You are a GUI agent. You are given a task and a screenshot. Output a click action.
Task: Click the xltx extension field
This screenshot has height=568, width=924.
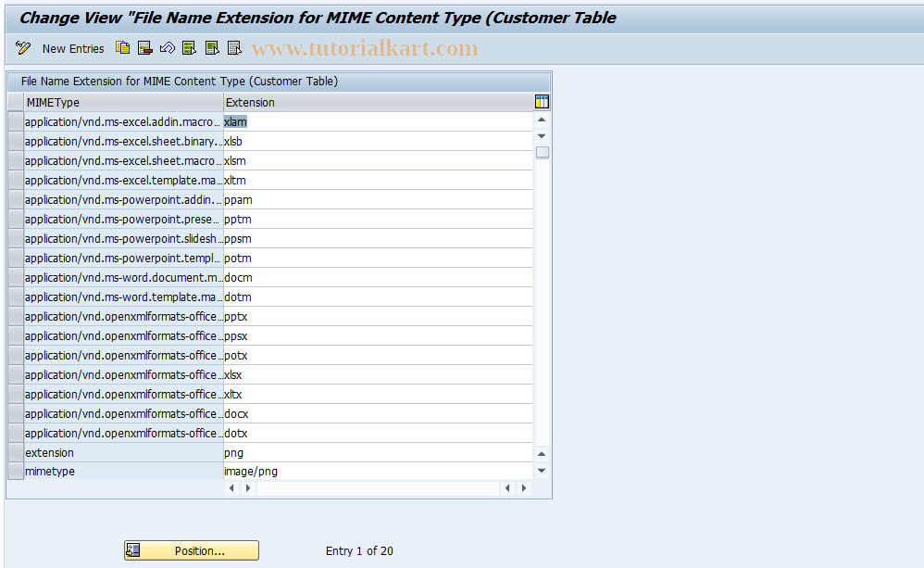pyautogui.click(x=378, y=394)
